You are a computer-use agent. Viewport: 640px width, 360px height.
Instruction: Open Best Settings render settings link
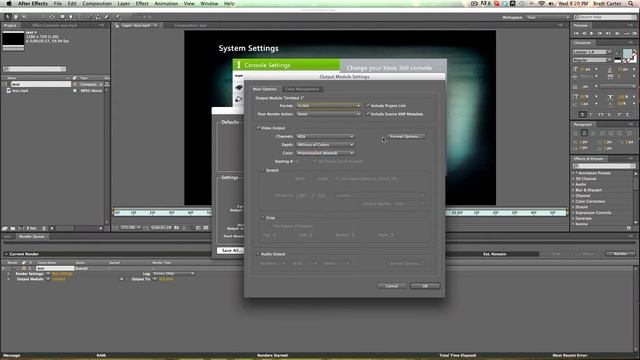[x=62, y=274]
